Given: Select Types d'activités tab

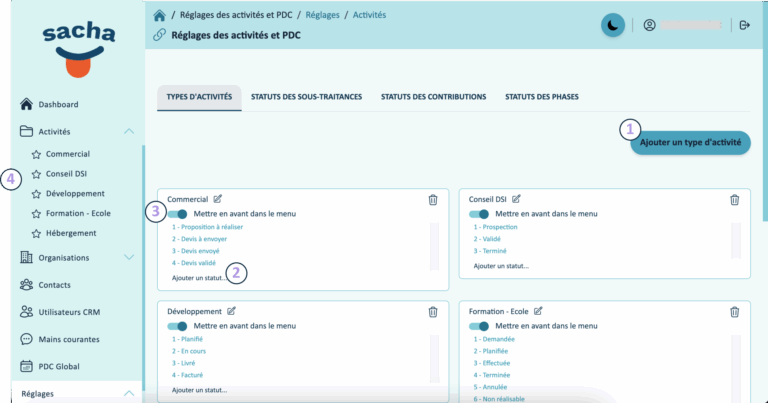Looking at the screenshot, I should pyautogui.click(x=199, y=97).
